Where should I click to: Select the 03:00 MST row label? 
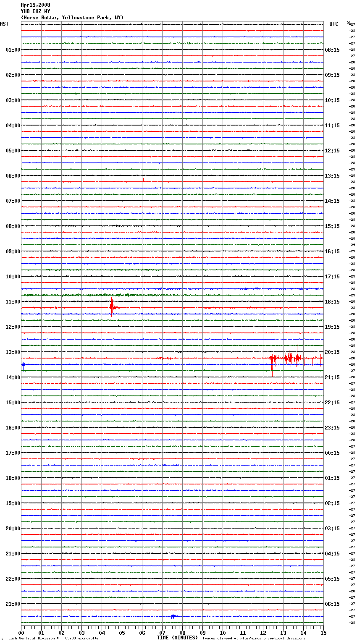[x=13, y=100]
